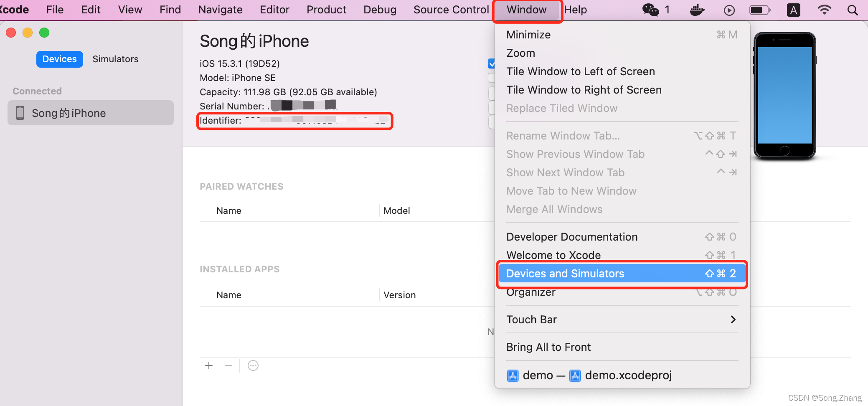Open the File menu

(x=55, y=10)
